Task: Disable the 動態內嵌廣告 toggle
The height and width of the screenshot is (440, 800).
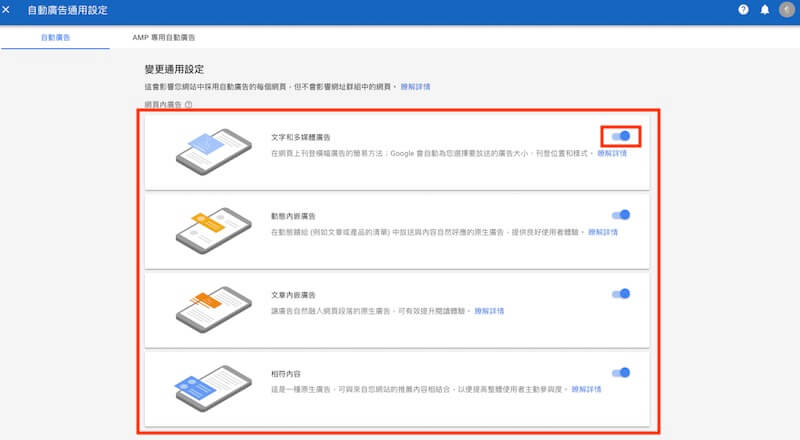Action: (621, 214)
